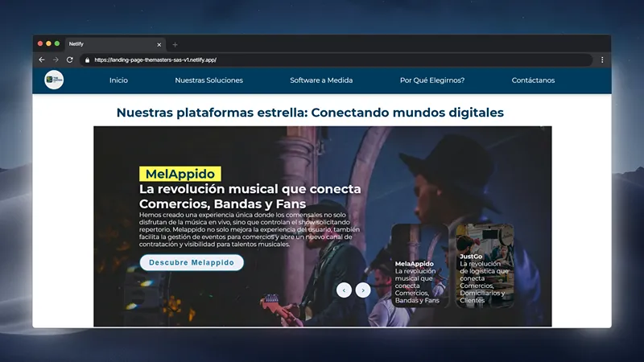This screenshot has width=644, height=362.
Task: Select the Netlify browser tab
Action: pos(115,44)
